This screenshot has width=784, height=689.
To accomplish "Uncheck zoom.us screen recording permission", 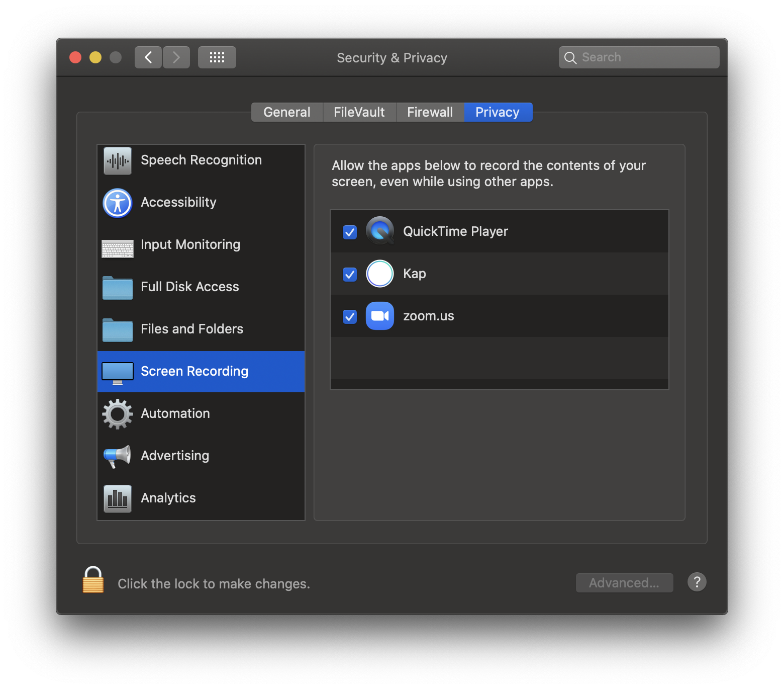I will pyautogui.click(x=350, y=316).
